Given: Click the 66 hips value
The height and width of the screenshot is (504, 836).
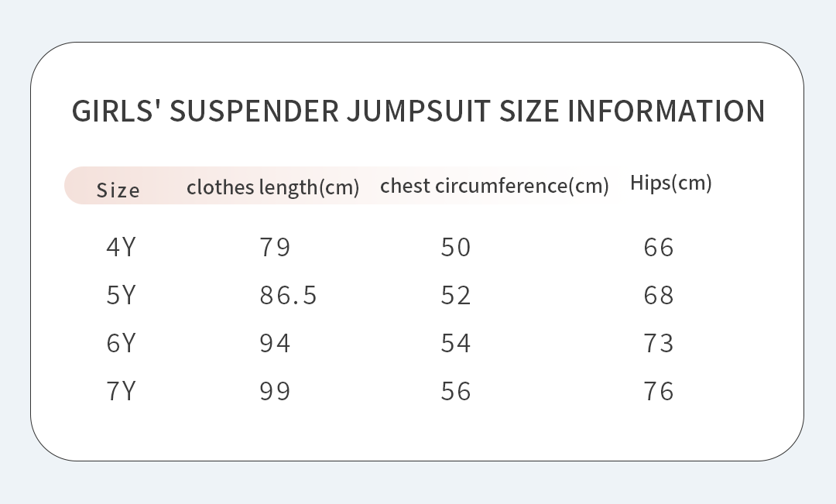Looking at the screenshot, I should click(x=659, y=247).
